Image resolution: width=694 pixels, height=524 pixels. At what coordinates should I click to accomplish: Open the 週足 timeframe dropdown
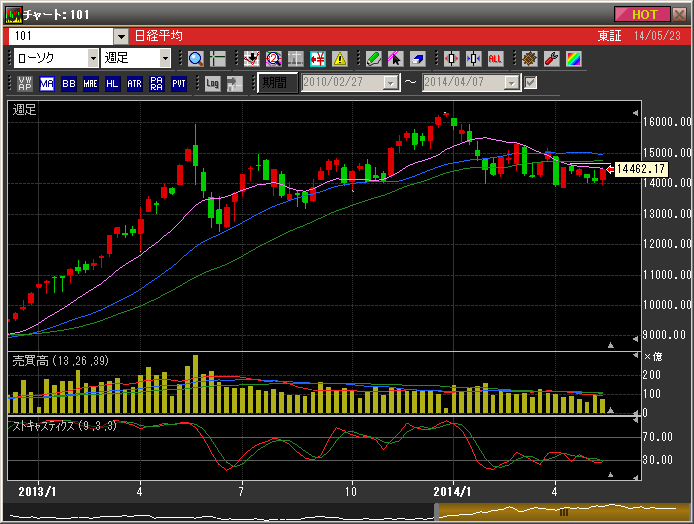coord(165,59)
